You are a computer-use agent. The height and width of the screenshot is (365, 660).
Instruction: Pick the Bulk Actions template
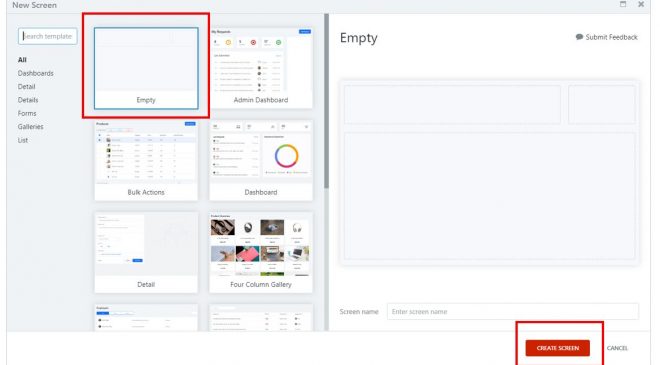pos(146,160)
